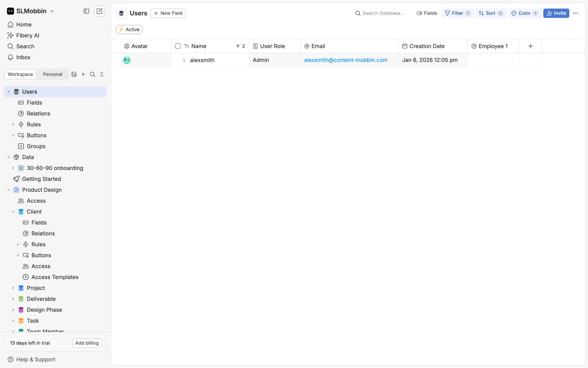Expand the Project database tree item

13,288
